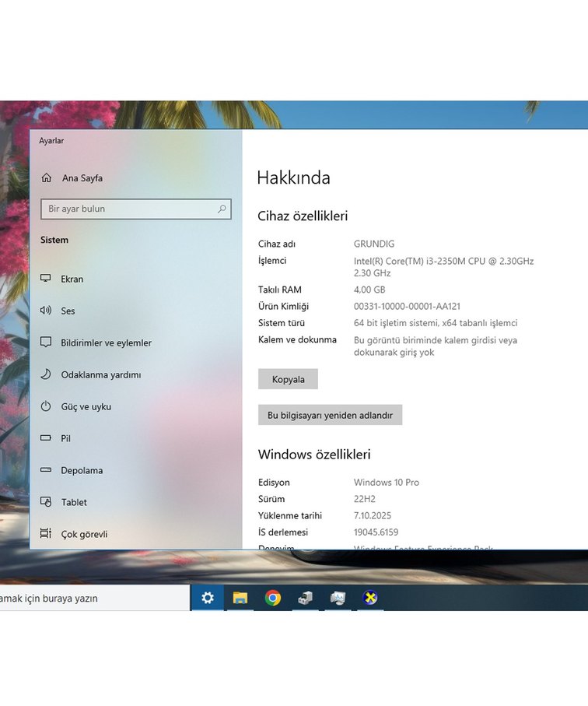Select Windows 10 Pro edition text
This screenshot has width=588, height=706.
(x=386, y=483)
